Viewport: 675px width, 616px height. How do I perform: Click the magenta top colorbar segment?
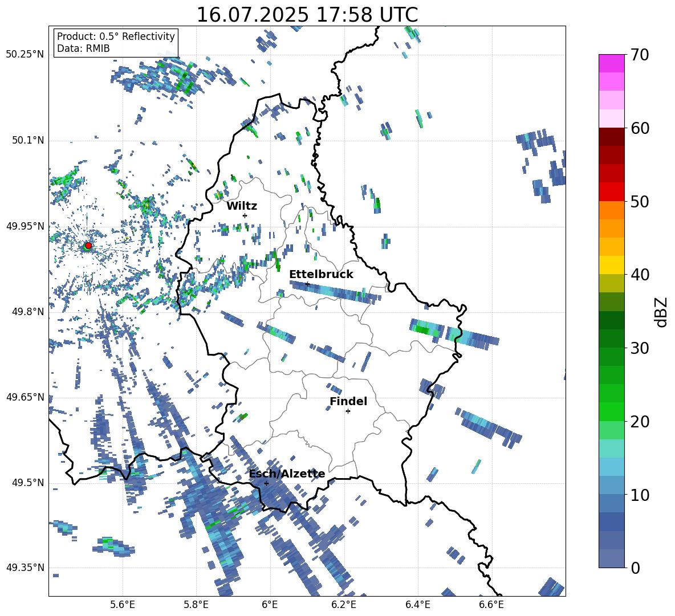tap(611, 63)
